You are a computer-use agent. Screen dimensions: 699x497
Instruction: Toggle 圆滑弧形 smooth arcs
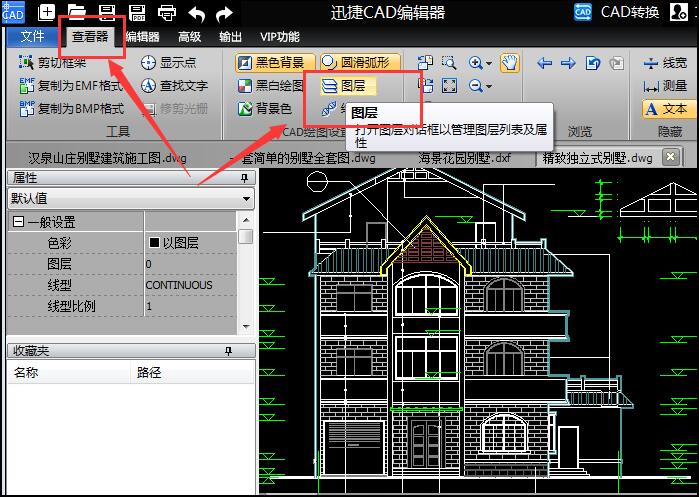pyautogui.click(x=360, y=62)
